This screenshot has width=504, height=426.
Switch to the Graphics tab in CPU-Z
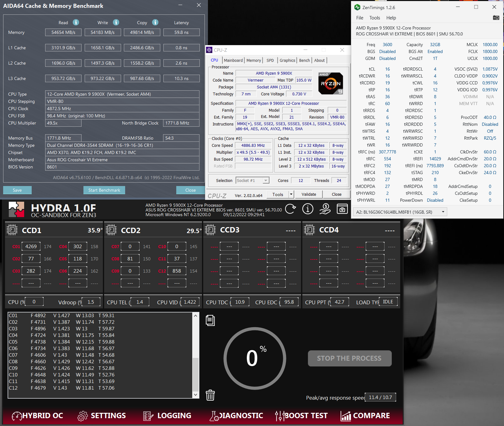287,60
